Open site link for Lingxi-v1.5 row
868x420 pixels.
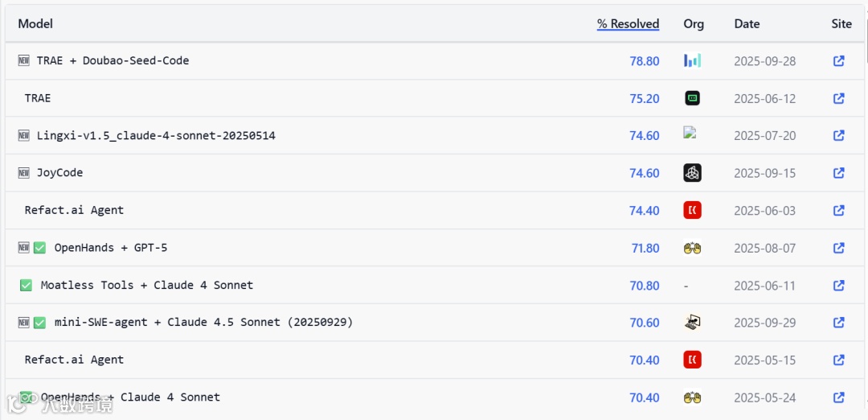coord(838,135)
